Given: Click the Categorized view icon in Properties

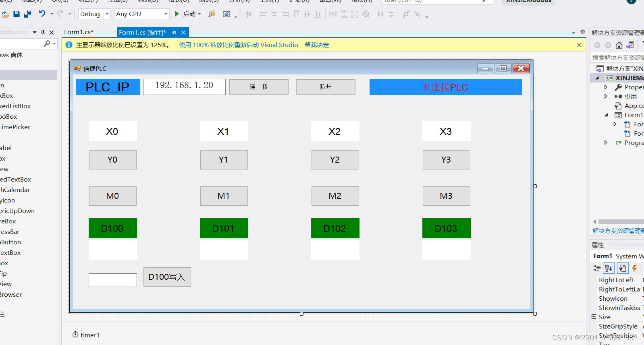Looking at the screenshot, I should click(x=597, y=268).
